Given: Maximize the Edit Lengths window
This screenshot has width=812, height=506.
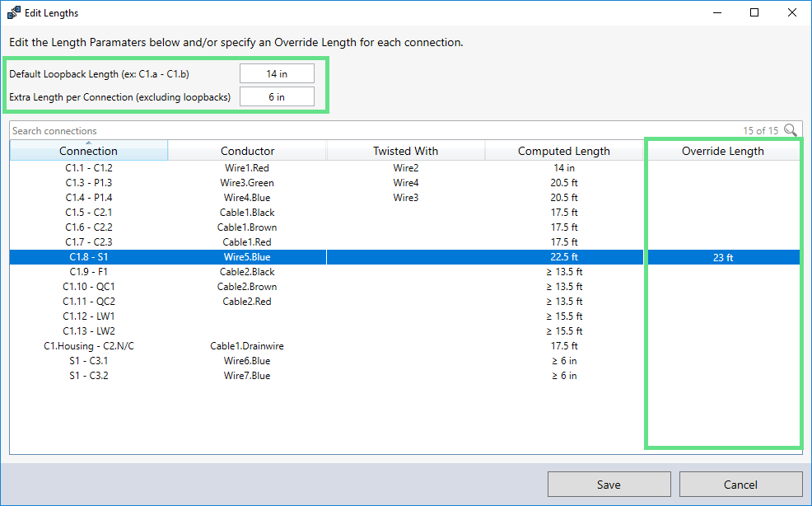Looking at the screenshot, I should [754, 13].
